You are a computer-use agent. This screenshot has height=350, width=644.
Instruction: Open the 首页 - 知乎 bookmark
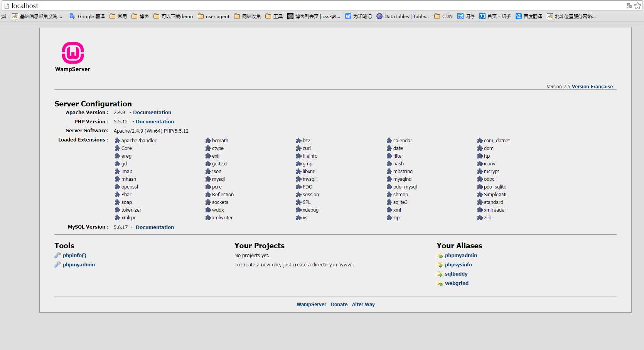pos(495,16)
